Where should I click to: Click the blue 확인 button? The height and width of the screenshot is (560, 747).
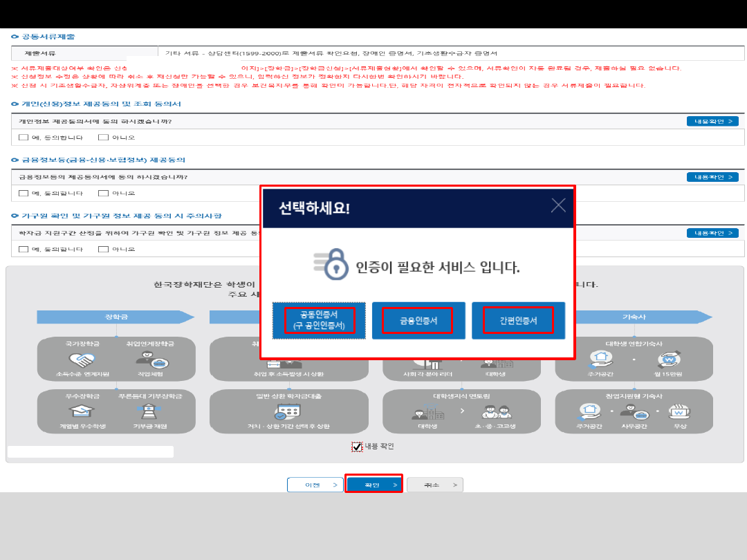pyautogui.click(x=374, y=485)
